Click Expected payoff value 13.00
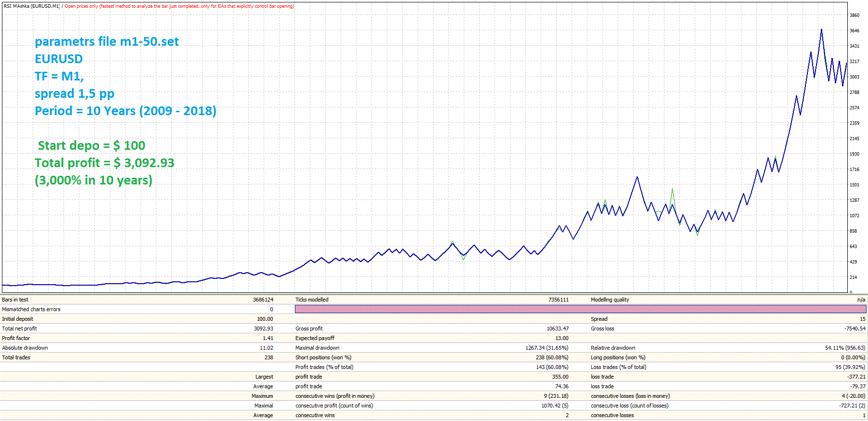The width and height of the screenshot is (868, 421). [562, 338]
